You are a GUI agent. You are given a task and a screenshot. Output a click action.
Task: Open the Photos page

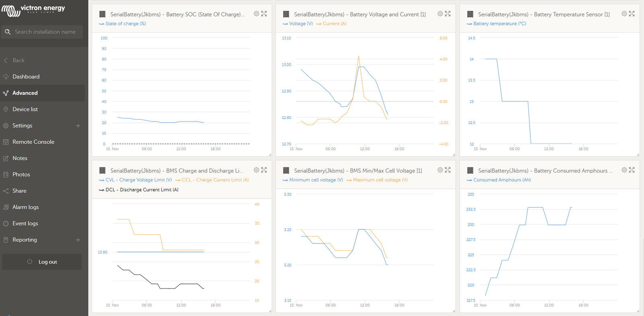click(x=21, y=174)
